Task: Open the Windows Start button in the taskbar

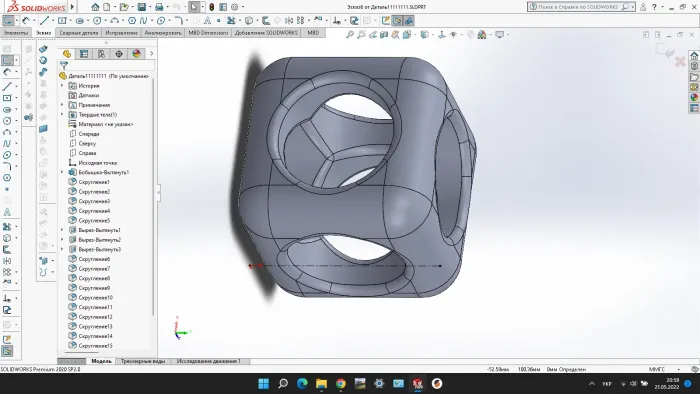Action: pyautogui.click(x=264, y=383)
